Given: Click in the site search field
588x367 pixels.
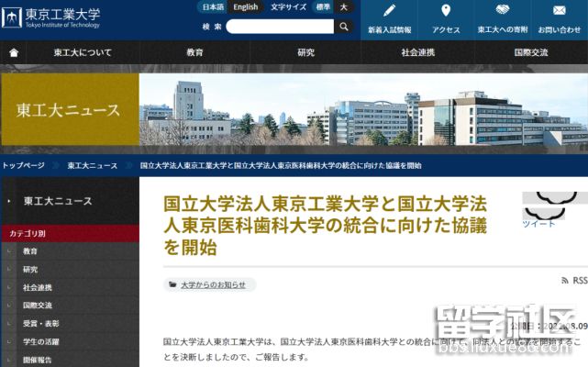Looking at the screenshot, I should coord(280,27).
